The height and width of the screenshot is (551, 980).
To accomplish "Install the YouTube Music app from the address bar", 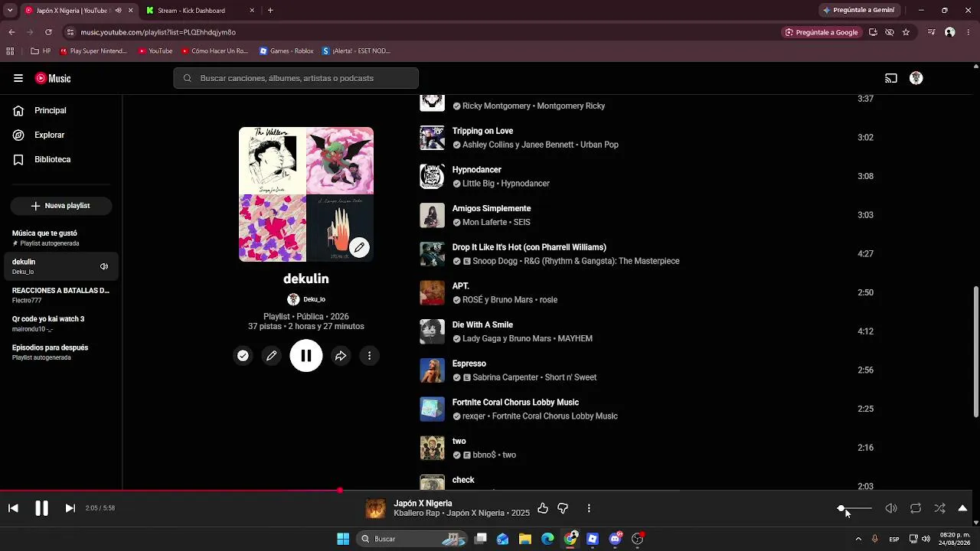I will (x=873, y=32).
